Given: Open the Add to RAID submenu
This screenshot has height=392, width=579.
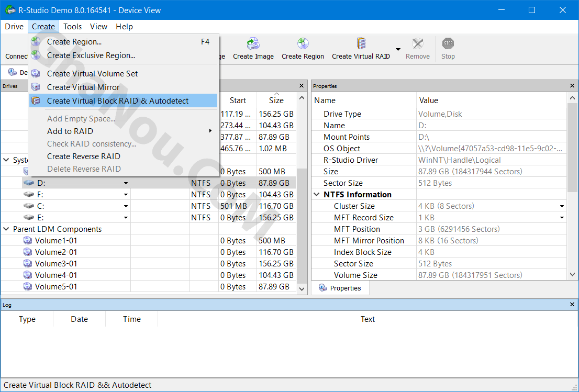Looking at the screenshot, I should [x=124, y=131].
